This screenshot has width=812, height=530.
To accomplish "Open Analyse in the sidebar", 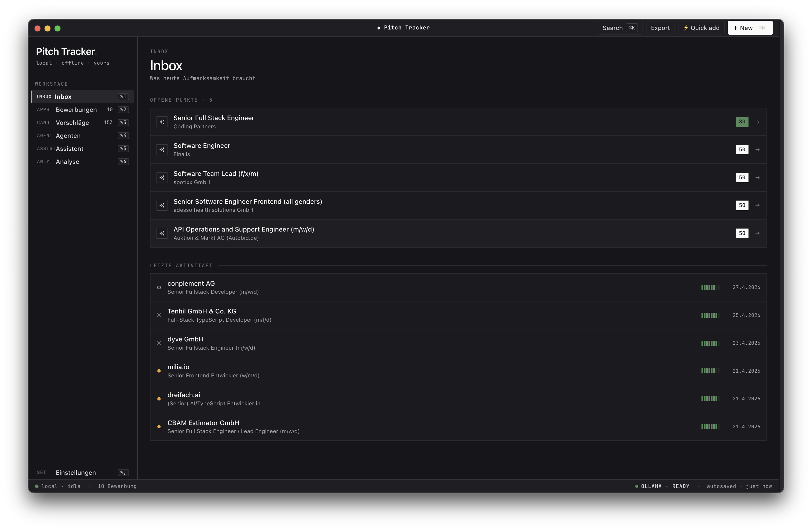I will [x=82, y=162].
